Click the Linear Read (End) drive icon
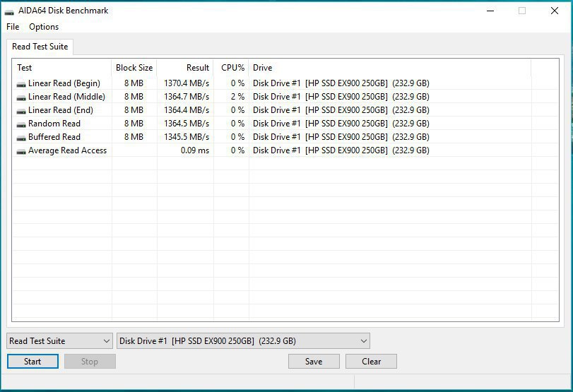The width and height of the screenshot is (573, 392). pyautogui.click(x=21, y=111)
